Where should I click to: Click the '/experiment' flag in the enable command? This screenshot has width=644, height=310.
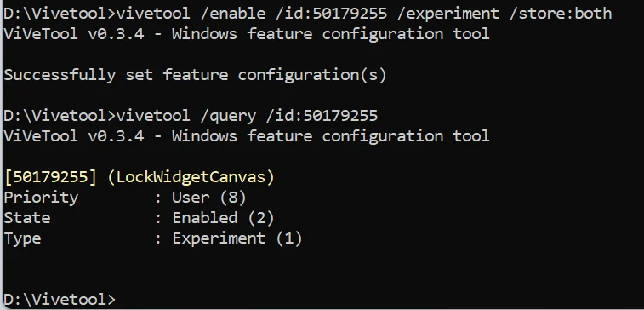click(x=448, y=14)
